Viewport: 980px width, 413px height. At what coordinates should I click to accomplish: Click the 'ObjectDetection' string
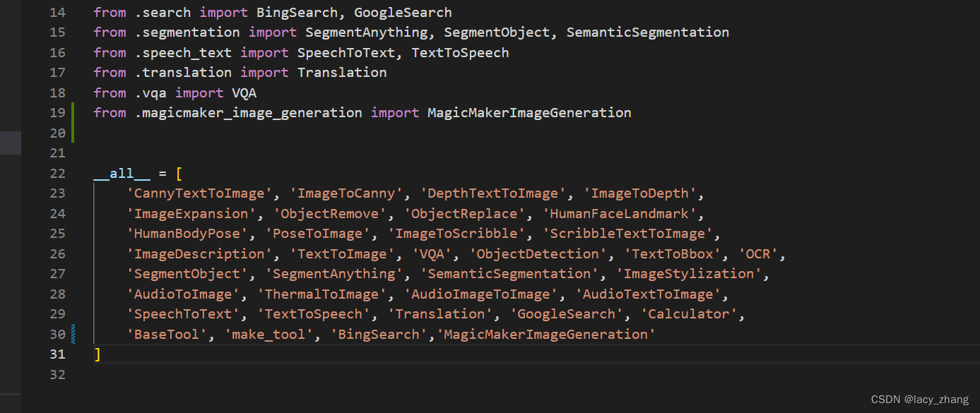[x=538, y=254]
